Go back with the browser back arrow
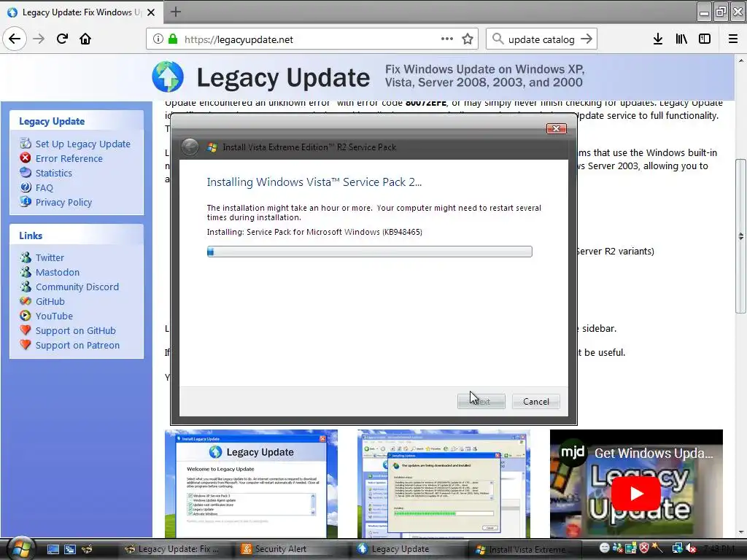Screen dimensions: 747x560 [15, 39]
